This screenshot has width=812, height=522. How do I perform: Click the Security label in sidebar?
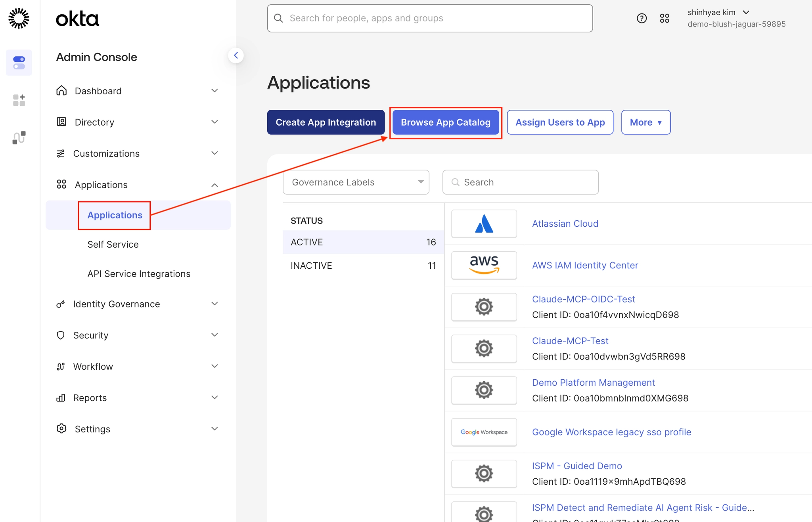90,335
